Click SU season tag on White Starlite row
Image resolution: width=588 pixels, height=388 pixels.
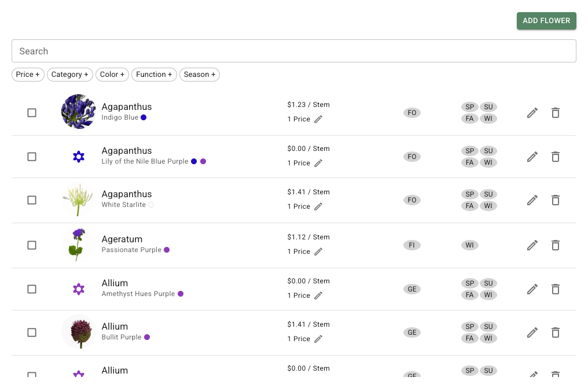click(488, 194)
